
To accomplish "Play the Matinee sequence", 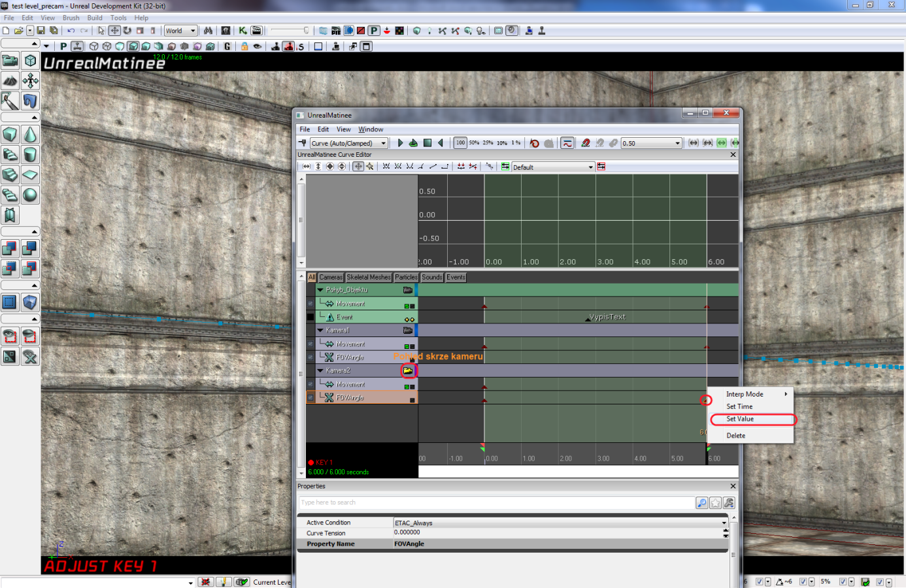I will point(400,143).
